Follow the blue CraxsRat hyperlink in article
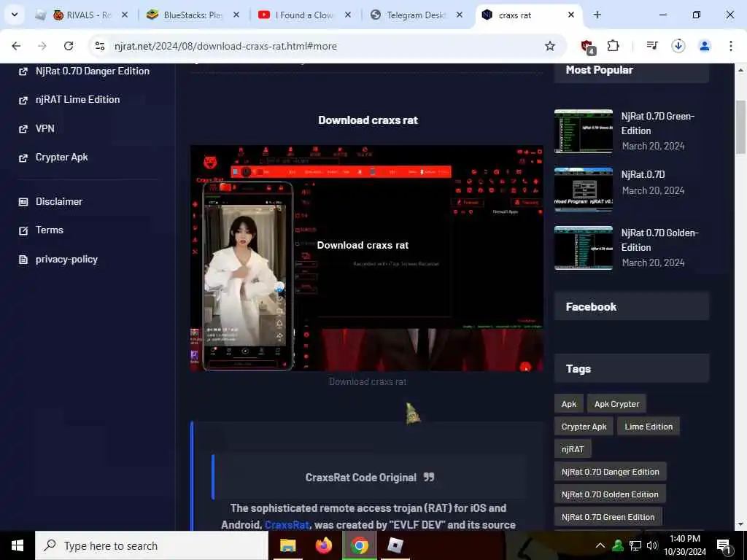The height and width of the screenshot is (560, 747). pos(287,525)
